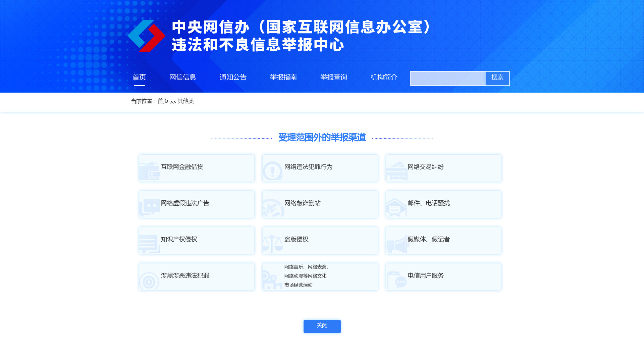Click the wallet icon beside 互联网金融借贷
The height and width of the screenshot is (349, 644).
[x=149, y=171]
